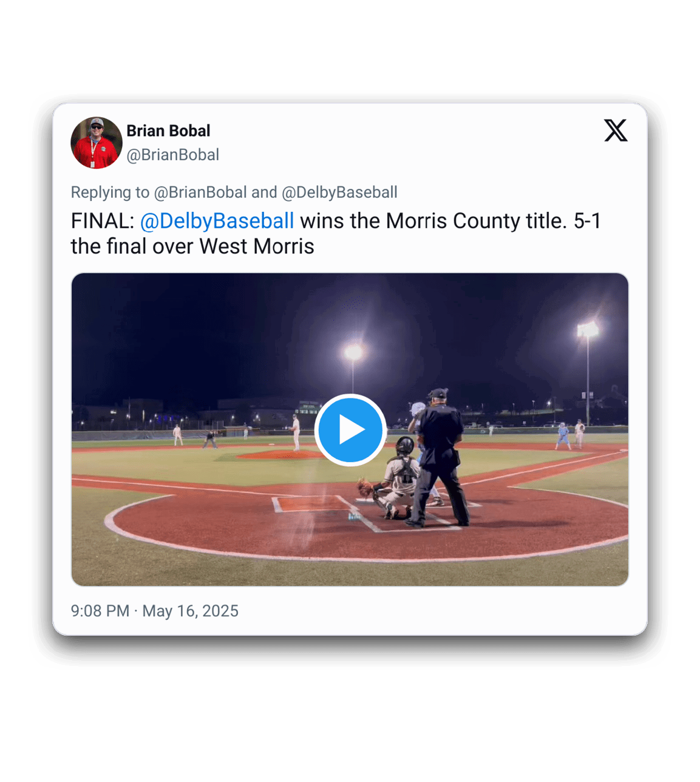Screen dimensions: 700x782
Task: Click the "Replying to" label
Action: [110, 192]
